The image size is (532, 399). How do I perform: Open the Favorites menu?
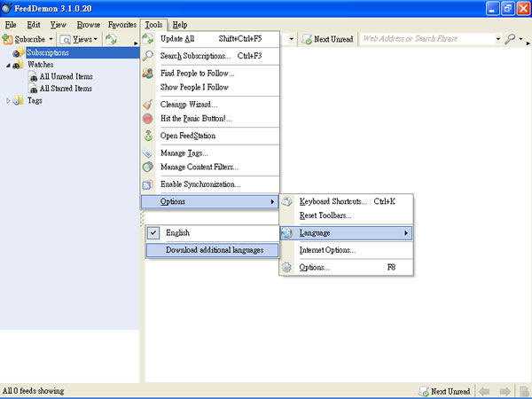pyautogui.click(x=122, y=25)
